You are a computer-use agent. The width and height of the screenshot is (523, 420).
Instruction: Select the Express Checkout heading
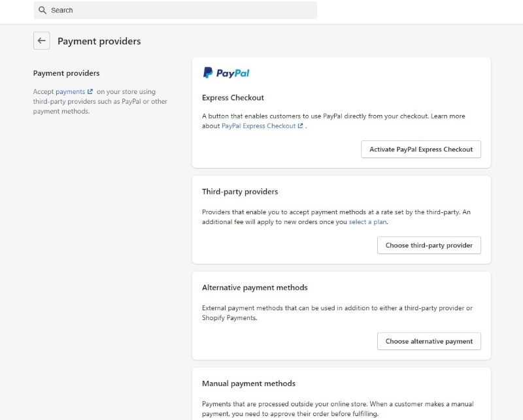[233, 98]
